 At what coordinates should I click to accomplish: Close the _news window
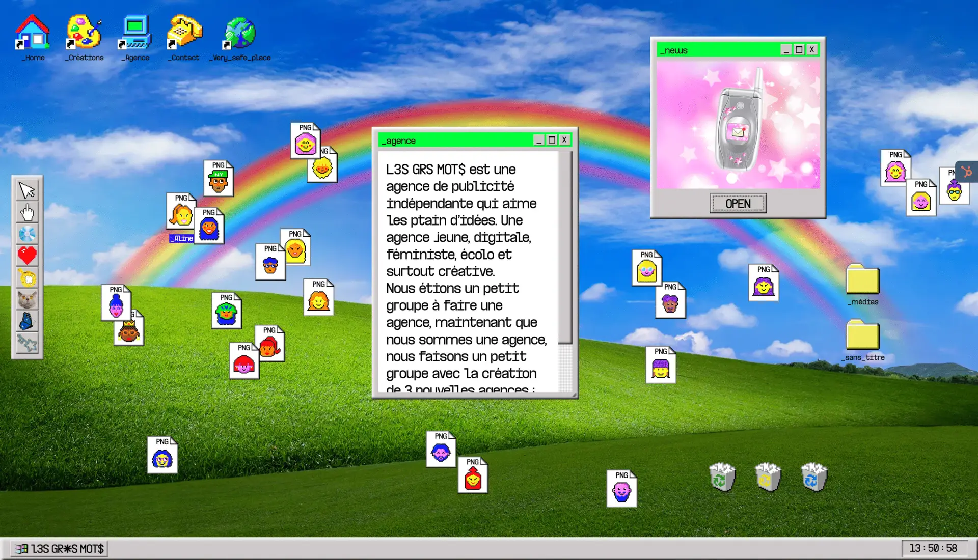(x=812, y=50)
